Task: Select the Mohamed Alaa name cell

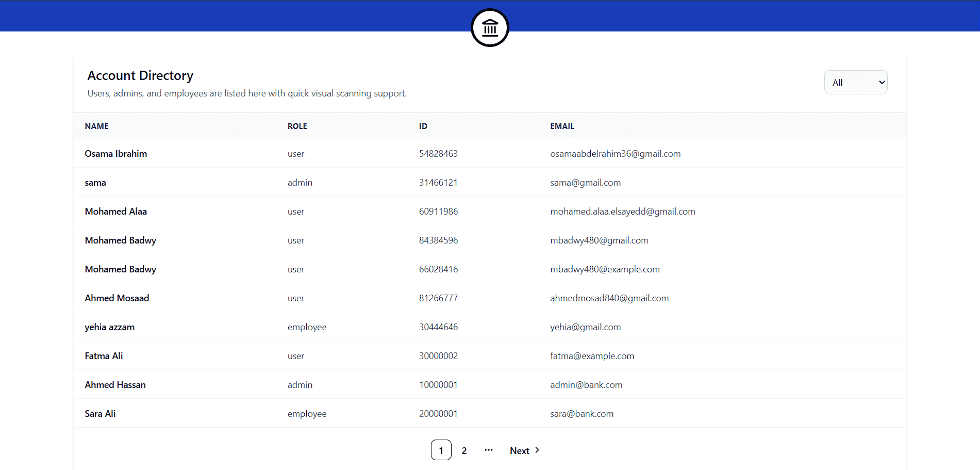Action: tap(116, 212)
